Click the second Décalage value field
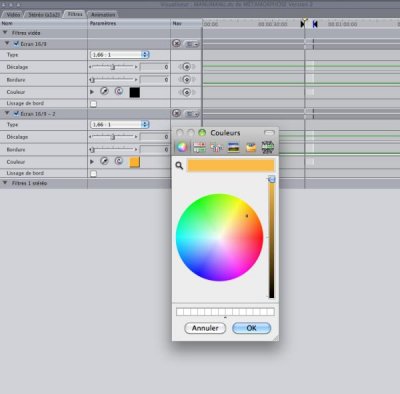 [x=155, y=137]
